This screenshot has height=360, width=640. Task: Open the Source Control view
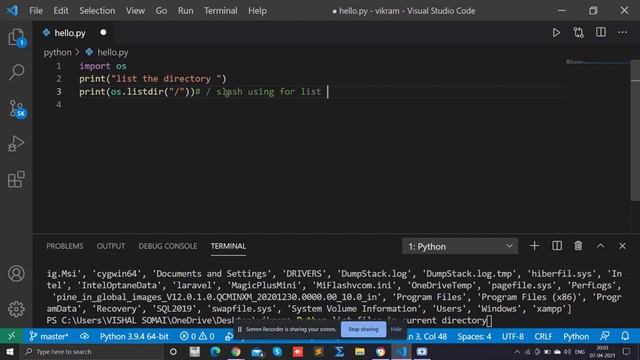(16, 109)
